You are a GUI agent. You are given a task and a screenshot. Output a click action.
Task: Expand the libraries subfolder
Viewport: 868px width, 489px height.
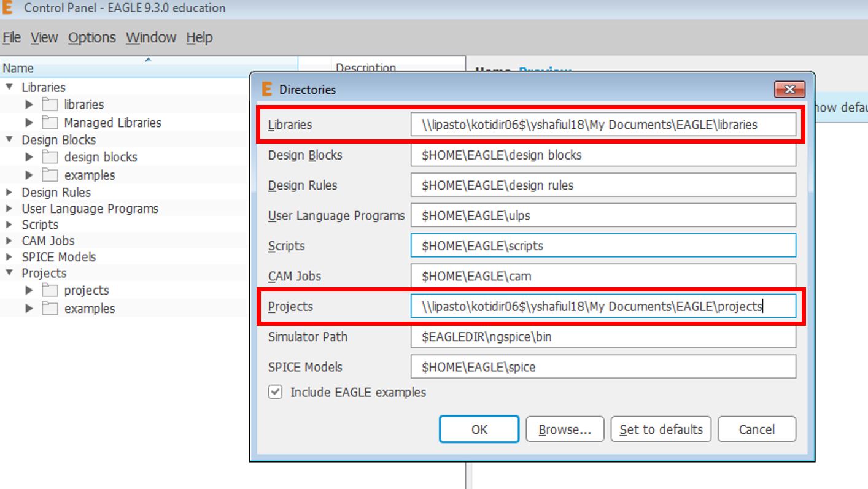click(x=29, y=104)
